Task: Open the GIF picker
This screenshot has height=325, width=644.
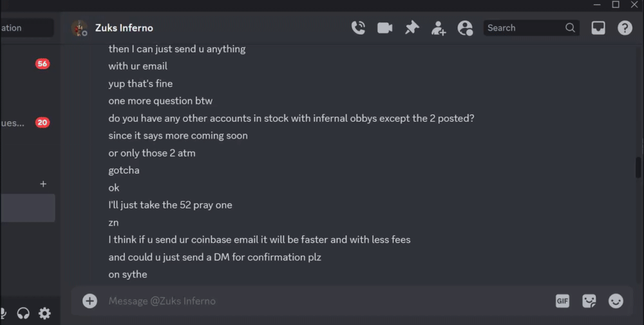Action: tap(562, 301)
